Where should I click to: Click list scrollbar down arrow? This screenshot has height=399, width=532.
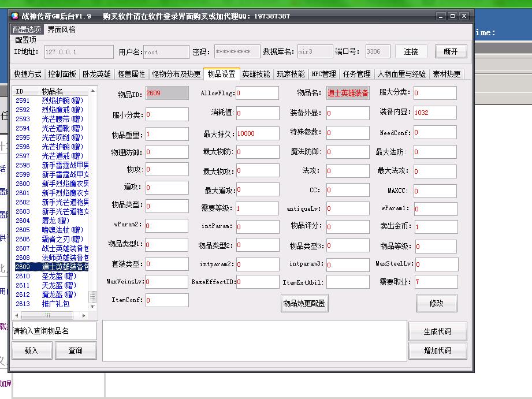(92, 305)
